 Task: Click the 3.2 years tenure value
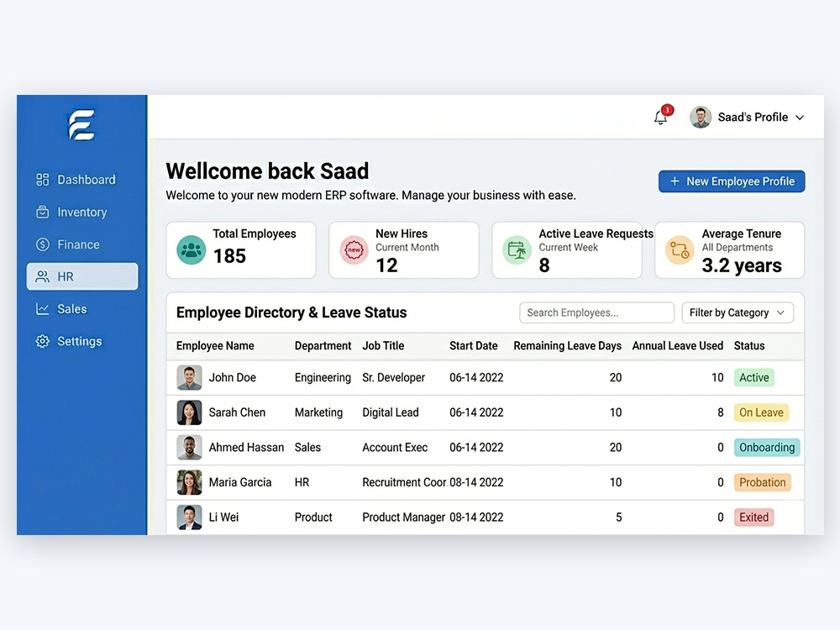pyautogui.click(x=742, y=265)
